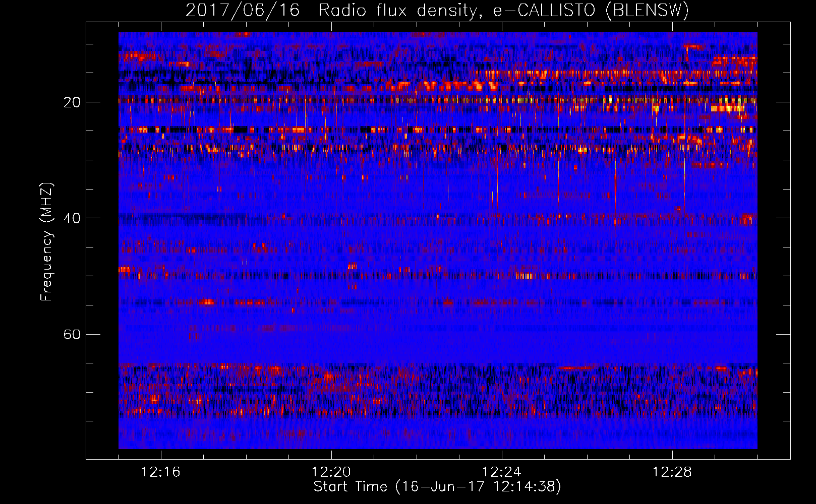Viewport: 816px width, 504px height.
Task: Click the 60 frequency tick label
Action: coord(72,335)
